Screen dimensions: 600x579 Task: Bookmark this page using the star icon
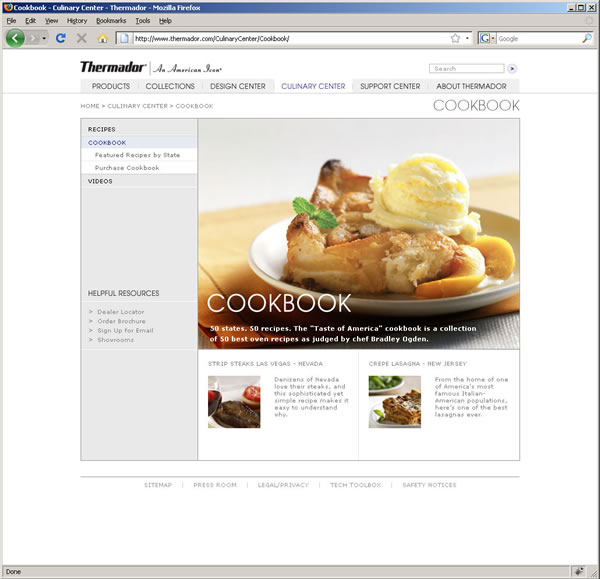pos(455,38)
